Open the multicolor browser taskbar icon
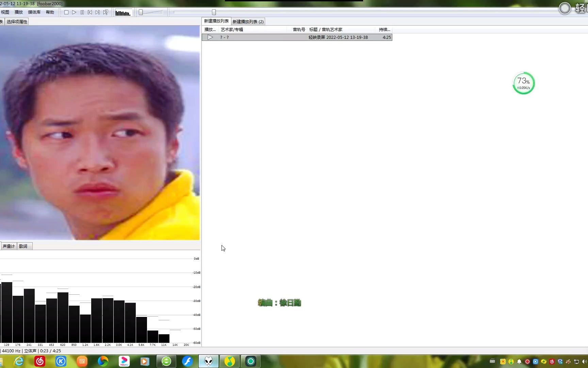This screenshot has height=368, width=588. pos(103,361)
